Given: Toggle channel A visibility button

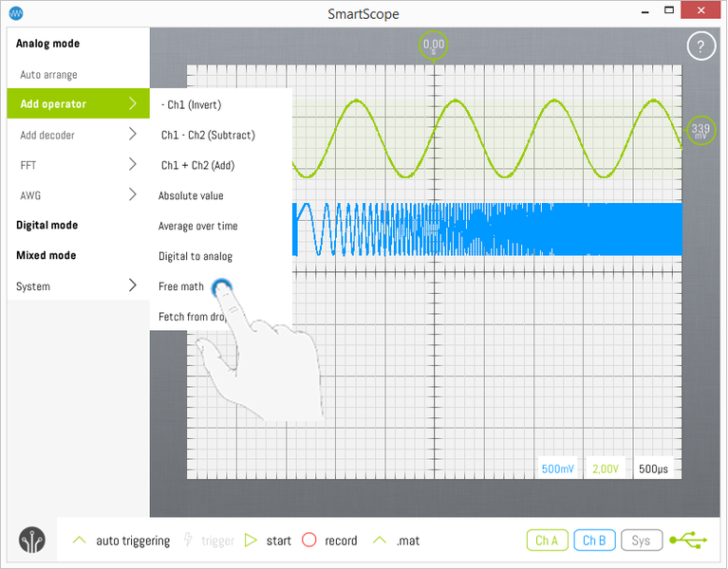Looking at the screenshot, I should [x=546, y=541].
